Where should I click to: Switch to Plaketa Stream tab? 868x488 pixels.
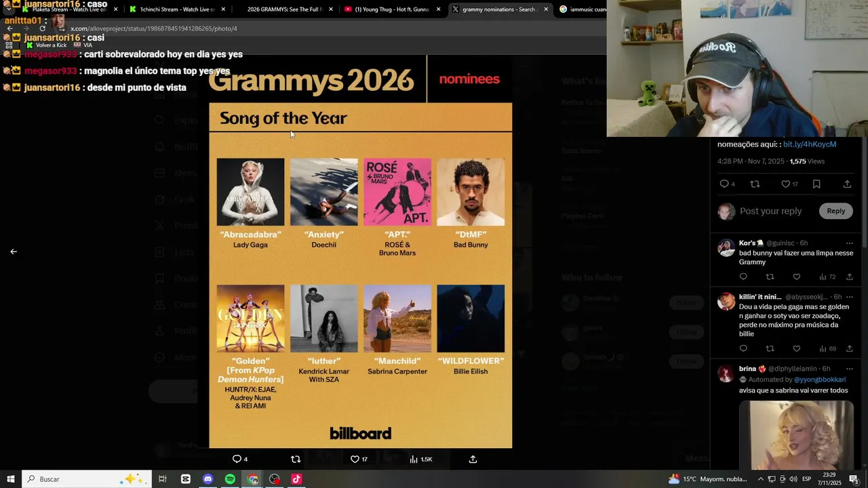click(64, 9)
